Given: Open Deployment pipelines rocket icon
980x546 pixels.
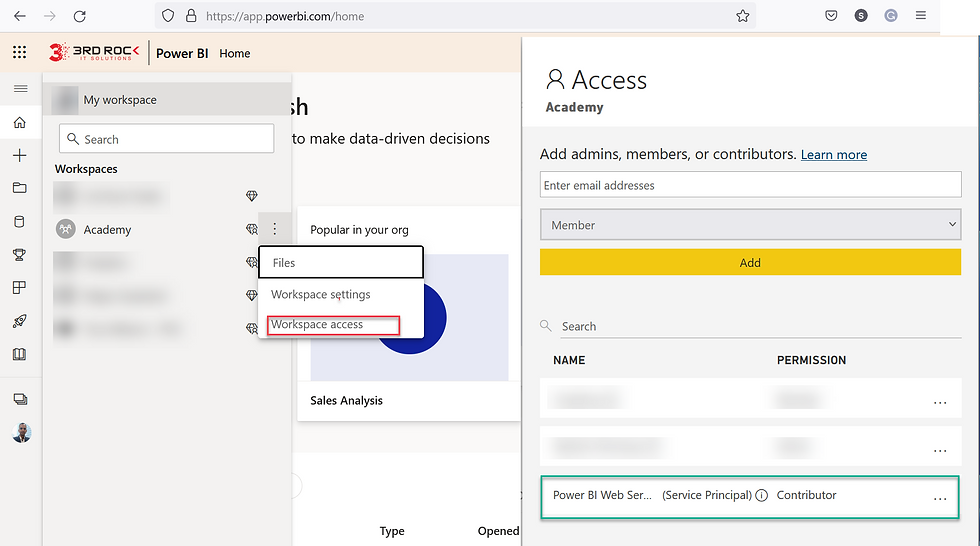Looking at the screenshot, I should [x=20, y=321].
